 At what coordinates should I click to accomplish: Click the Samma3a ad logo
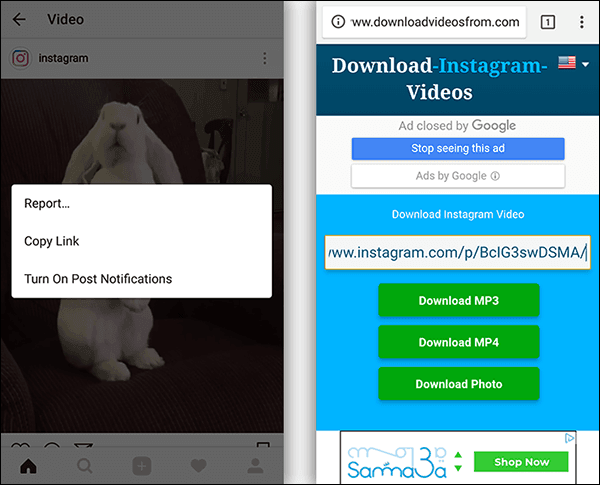(x=398, y=462)
